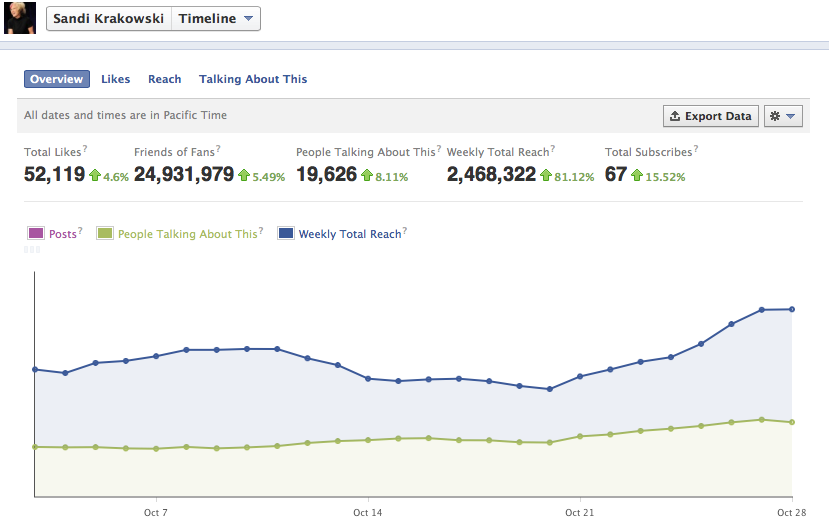Open the gear settings dropdown
Image resolution: width=829 pixels, height=526 pixels.
point(783,116)
